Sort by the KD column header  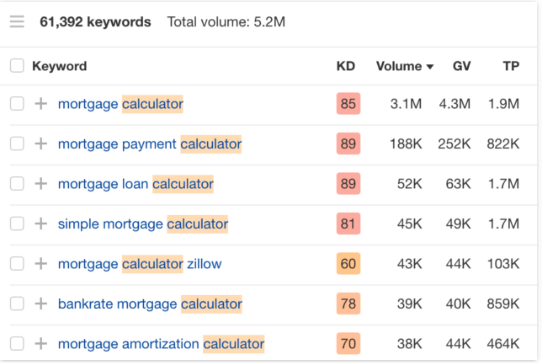point(346,66)
